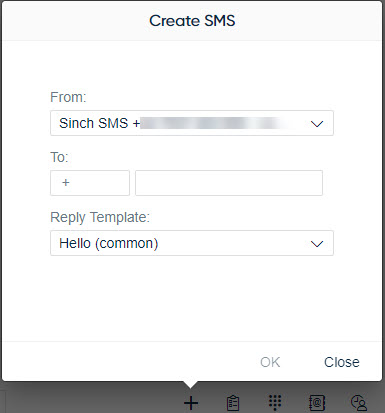Open the address book directory icon
This screenshot has width=385, height=413.
click(x=317, y=403)
